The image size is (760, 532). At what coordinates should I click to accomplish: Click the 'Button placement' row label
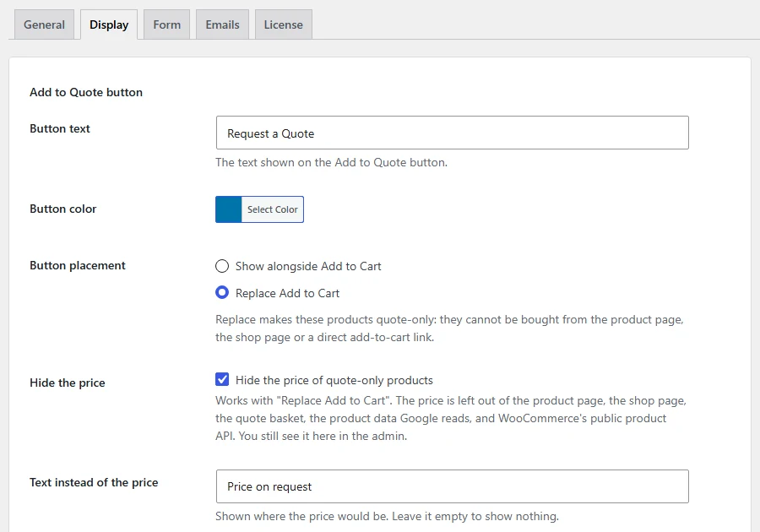click(78, 265)
